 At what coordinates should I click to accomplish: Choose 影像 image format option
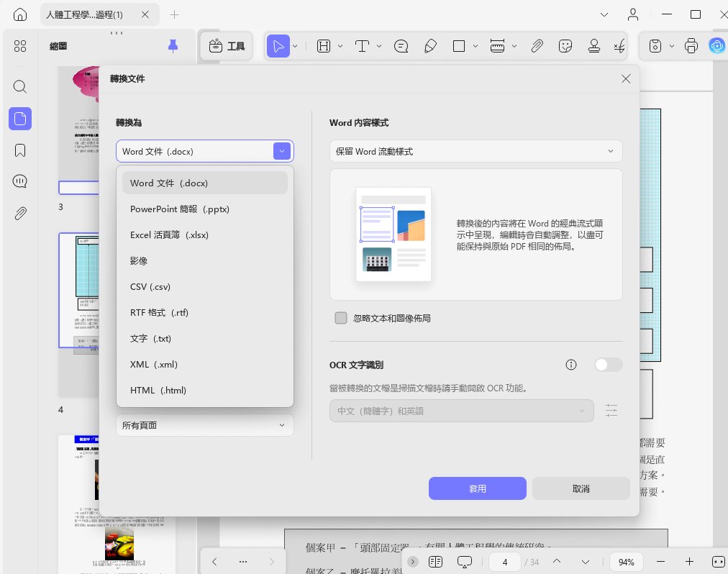(205, 260)
